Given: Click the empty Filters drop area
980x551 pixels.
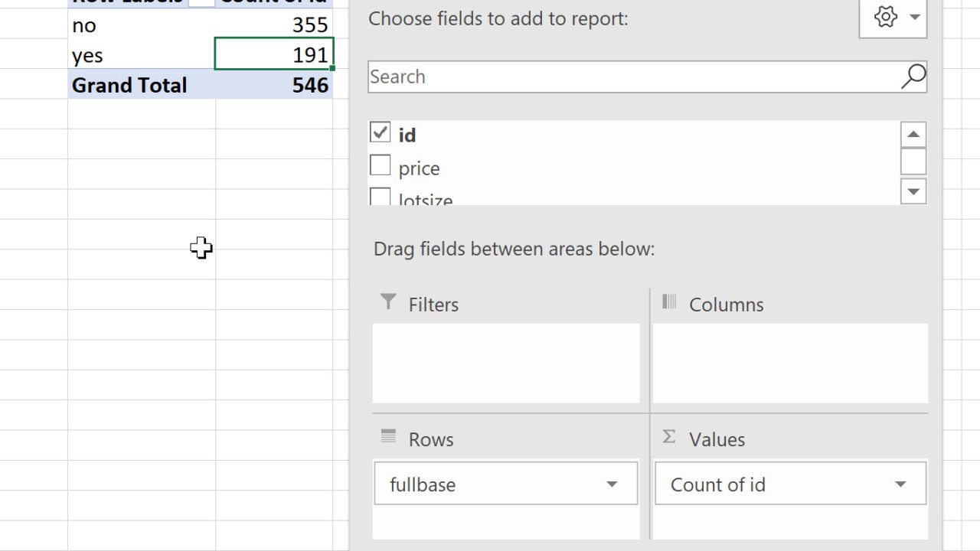Looking at the screenshot, I should [506, 363].
